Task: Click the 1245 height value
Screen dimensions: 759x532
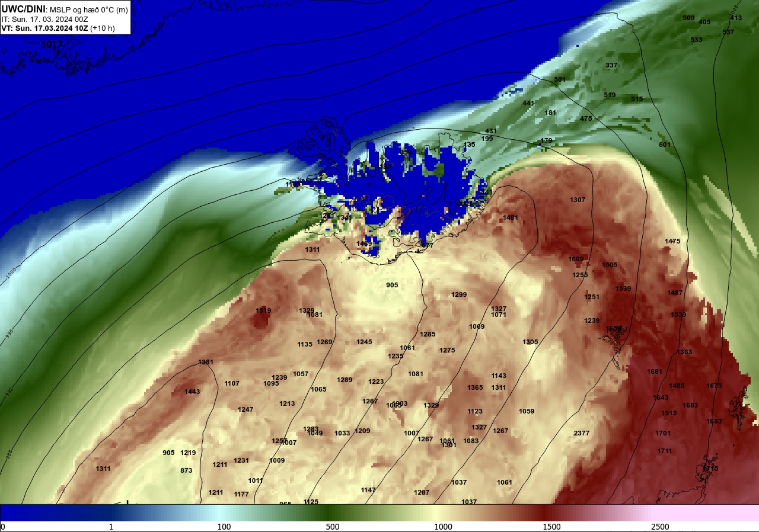Action: point(364,342)
